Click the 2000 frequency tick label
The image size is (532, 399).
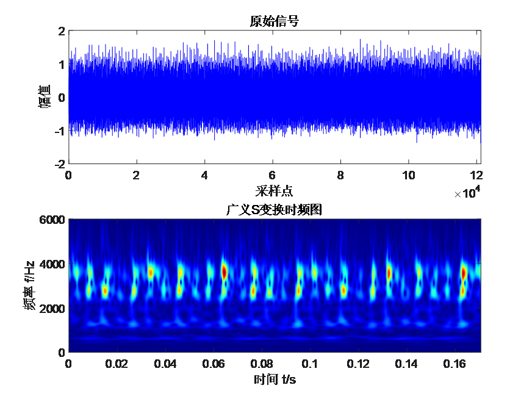click(52, 309)
